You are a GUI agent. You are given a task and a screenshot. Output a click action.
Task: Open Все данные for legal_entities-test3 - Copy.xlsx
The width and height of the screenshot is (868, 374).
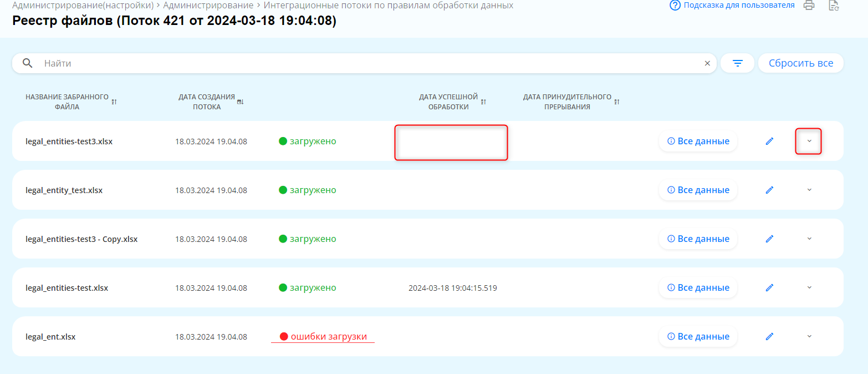click(x=698, y=239)
